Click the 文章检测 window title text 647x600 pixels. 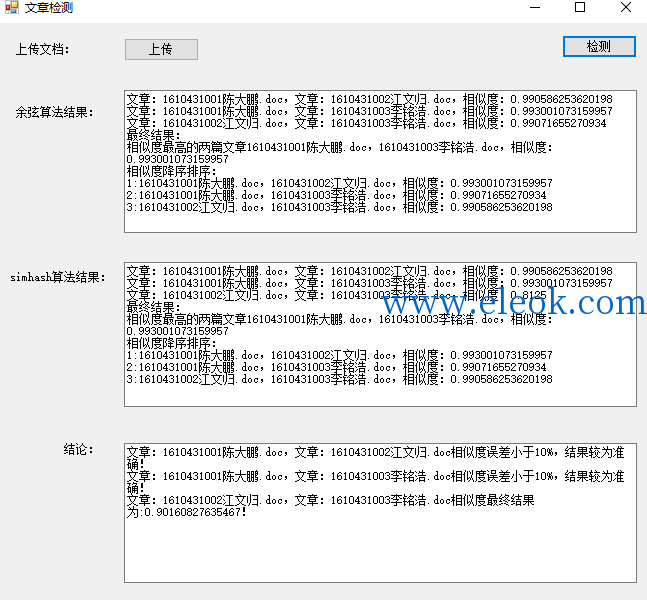(x=49, y=7)
